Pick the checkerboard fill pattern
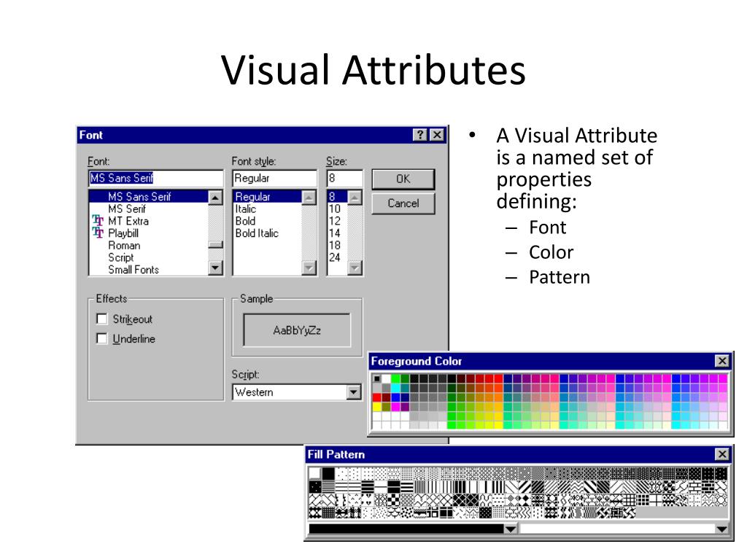This screenshot has height=560, width=747. [x=394, y=500]
